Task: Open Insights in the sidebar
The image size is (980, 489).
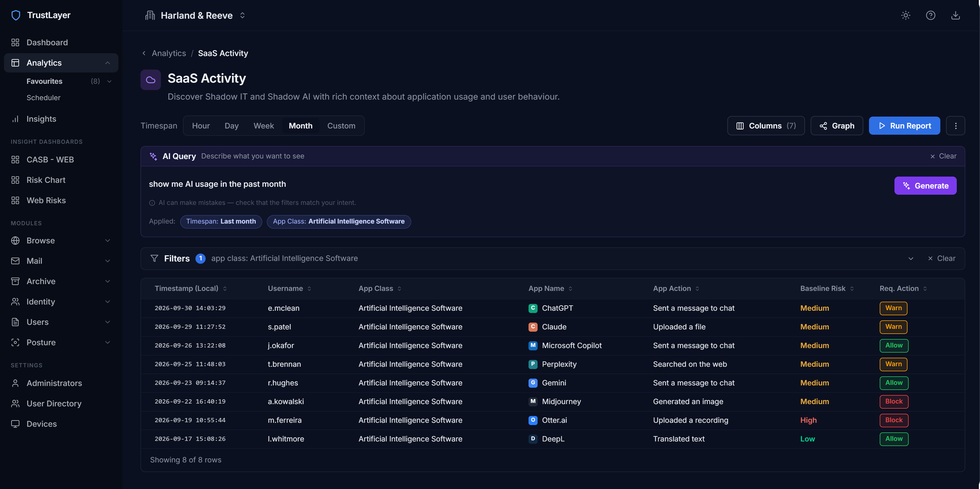Action: [x=61, y=119]
